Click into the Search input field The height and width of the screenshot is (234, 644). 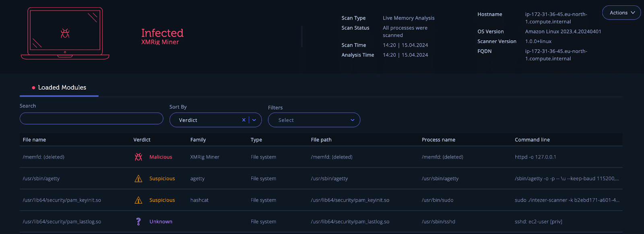point(91,118)
